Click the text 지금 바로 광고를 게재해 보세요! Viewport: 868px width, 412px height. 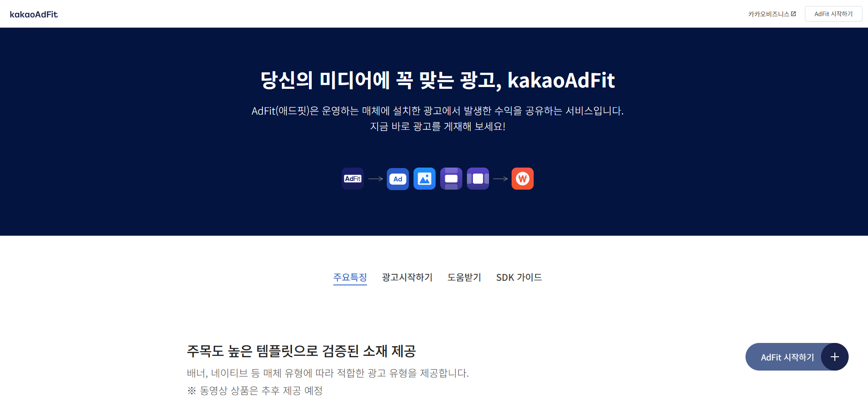click(x=437, y=127)
